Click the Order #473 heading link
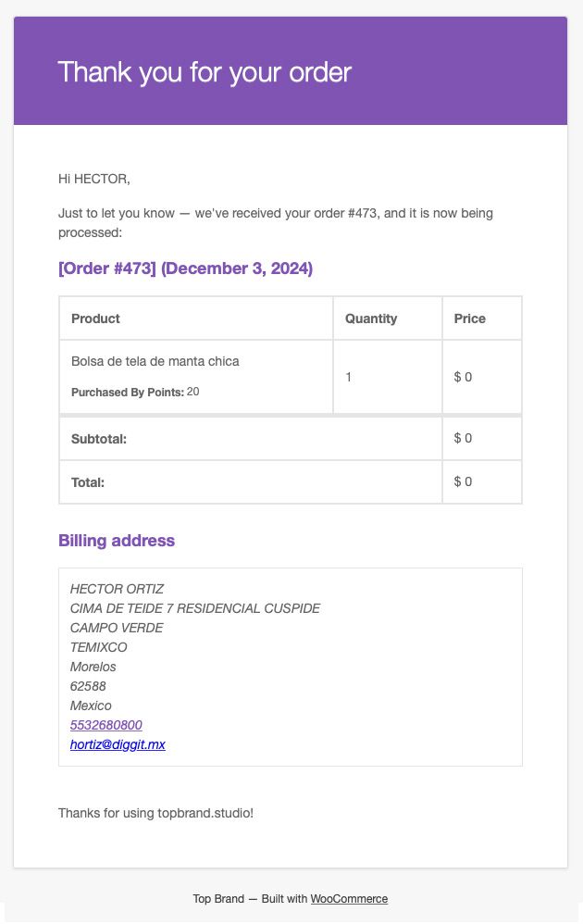The height and width of the screenshot is (924, 583). pyautogui.click(x=185, y=268)
